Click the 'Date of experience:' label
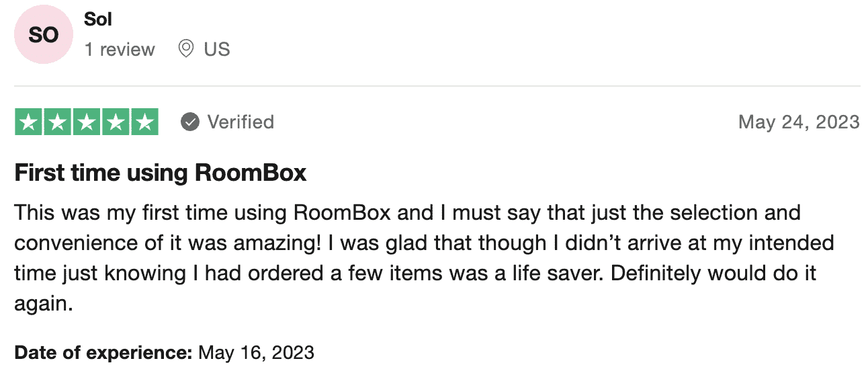868x367 pixels. pyautogui.click(x=104, y=352)
